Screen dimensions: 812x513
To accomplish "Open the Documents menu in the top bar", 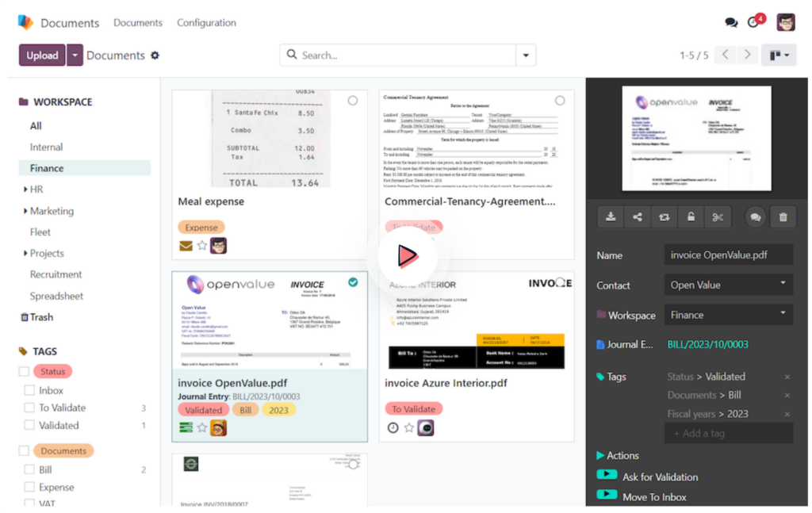I will click(137, 23).
